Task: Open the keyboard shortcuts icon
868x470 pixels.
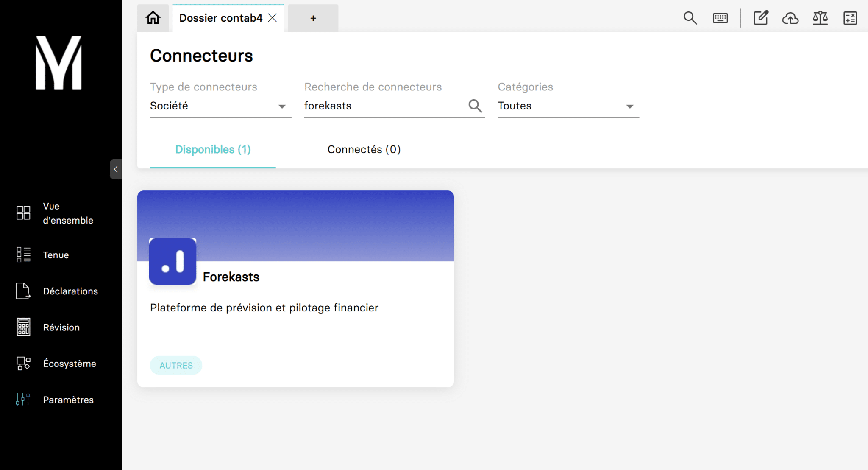Action: pyautogui.click(x=721, y=18)
